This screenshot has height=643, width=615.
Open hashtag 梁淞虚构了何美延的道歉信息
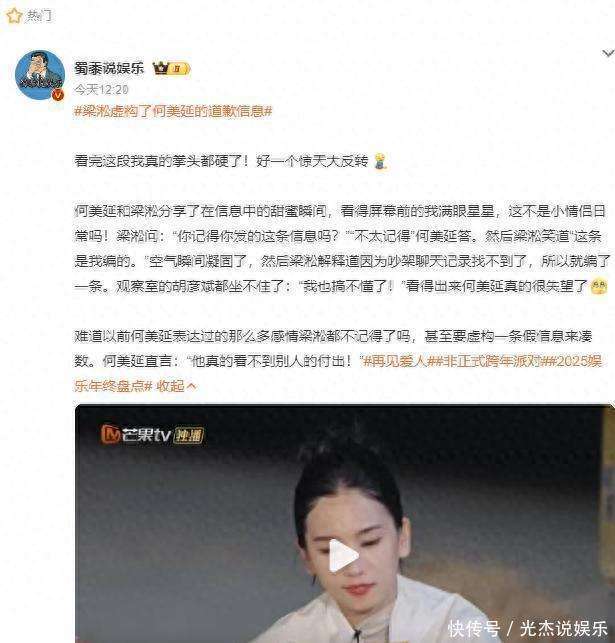point(173,111)
